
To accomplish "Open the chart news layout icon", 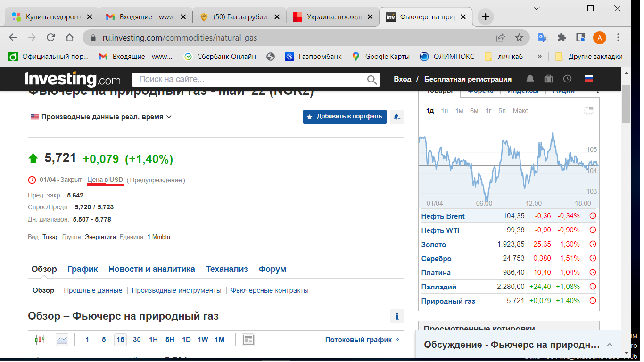I will coord(248,339).
